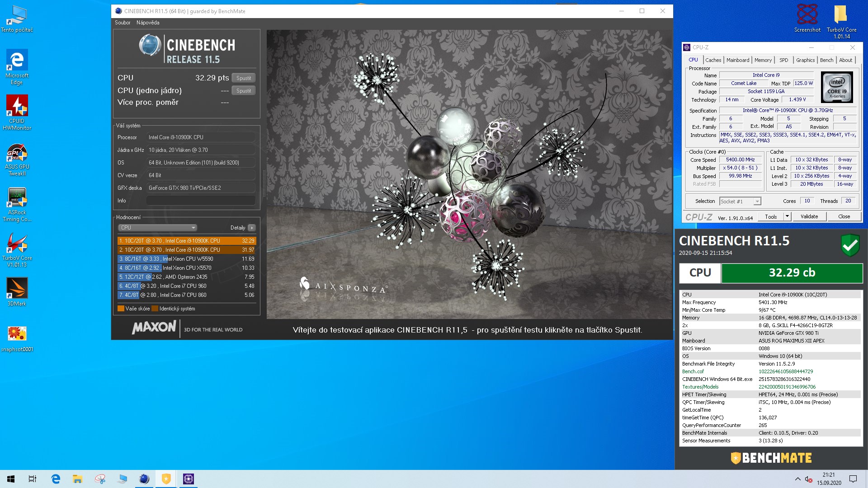Viewport: 868px width, 488px height.
Task: Open Microsoft Edge desktop shortcut
Action: (x=17, y=67)
